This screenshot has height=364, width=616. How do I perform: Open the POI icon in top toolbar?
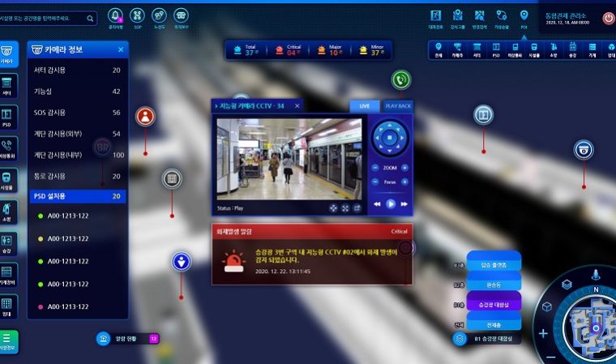tap(524, 16)
